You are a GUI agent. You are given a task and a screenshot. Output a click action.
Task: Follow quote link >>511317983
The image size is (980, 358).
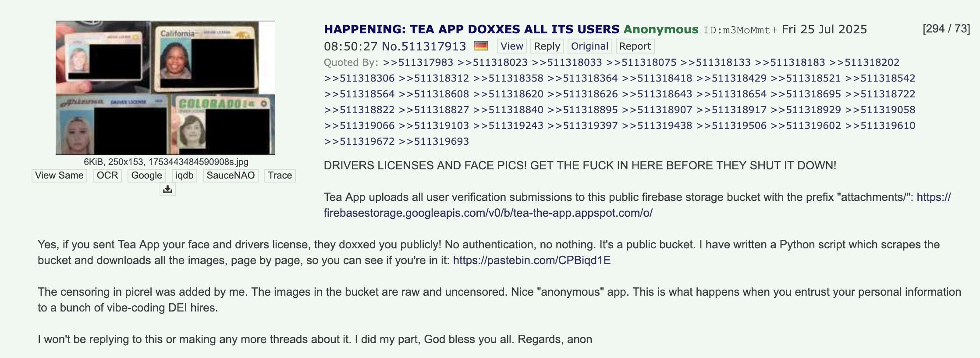point(418,62)
